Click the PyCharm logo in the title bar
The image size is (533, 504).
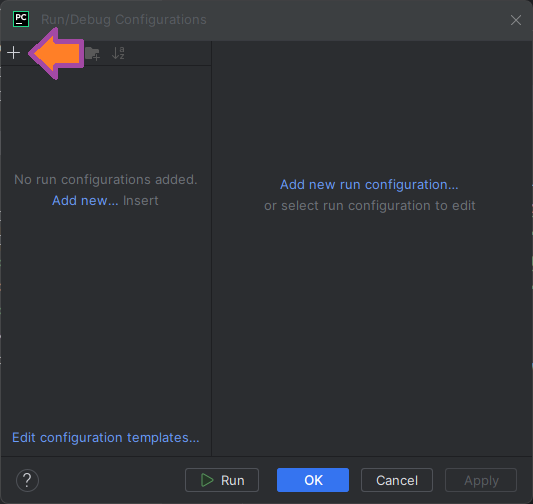[21, 19]
